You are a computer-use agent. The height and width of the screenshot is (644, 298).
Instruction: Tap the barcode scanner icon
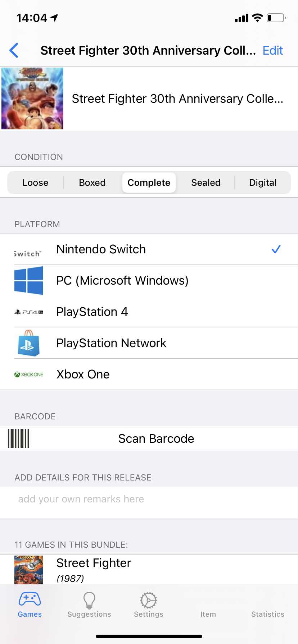[18, 438]
